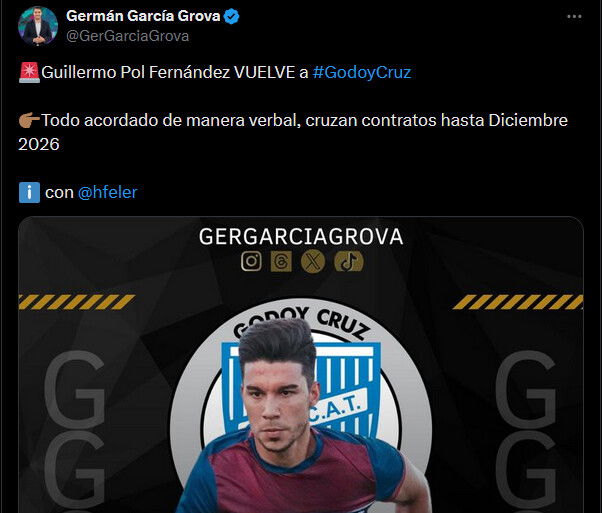Click the tweet text about Diciembre 2026
Screen dimensions: 602x513
[293, 132]
